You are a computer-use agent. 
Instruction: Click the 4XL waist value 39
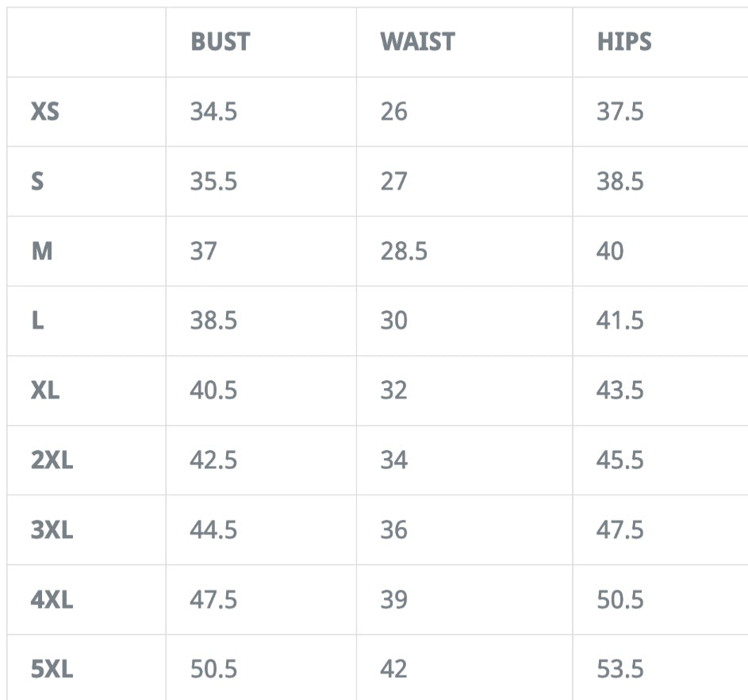[x=393, y=600]
